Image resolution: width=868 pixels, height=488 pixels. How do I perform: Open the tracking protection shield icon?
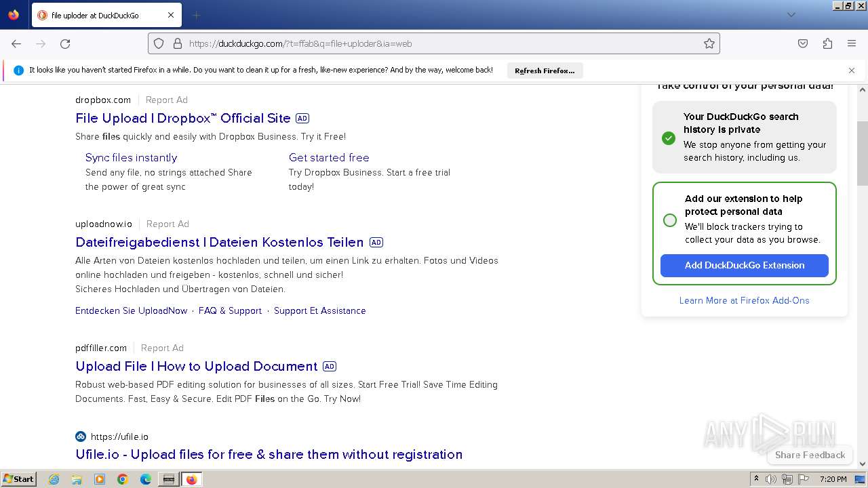(x=159, y=43)
